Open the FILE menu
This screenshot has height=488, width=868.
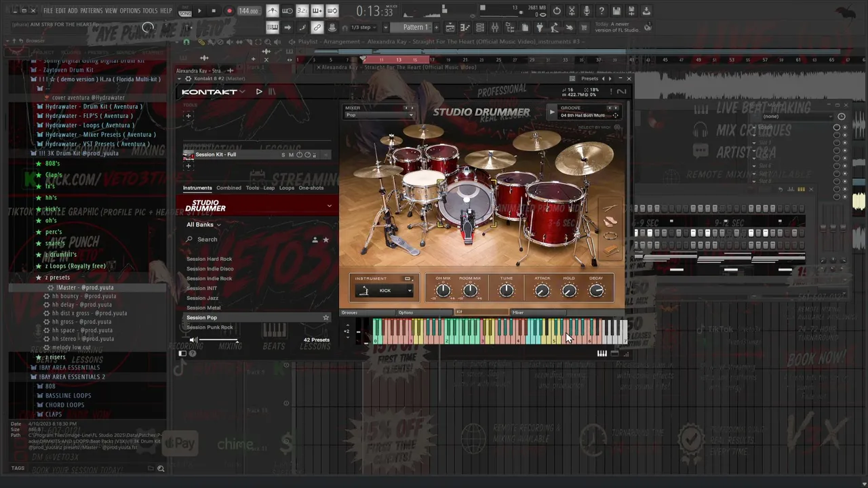(x=48, y=11)
